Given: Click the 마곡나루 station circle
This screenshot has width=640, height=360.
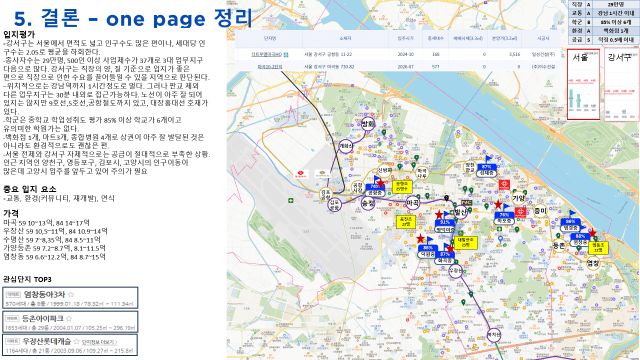Looking at the screenshot, I should 422,173.
